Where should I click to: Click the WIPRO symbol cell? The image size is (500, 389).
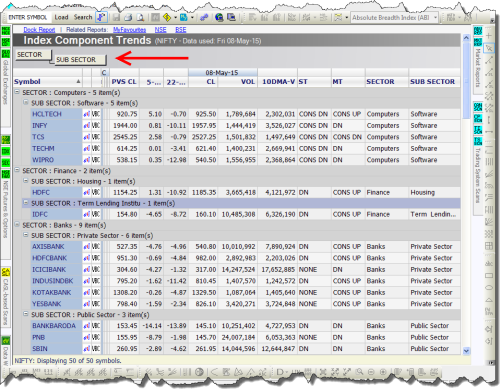click(56, 160)
